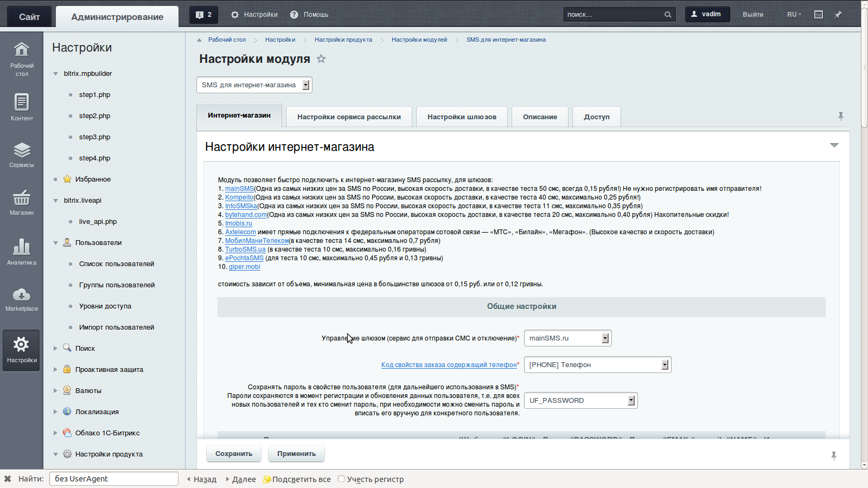
Task: Click the notifications icon with counter 2
Action: click(203, 15)
